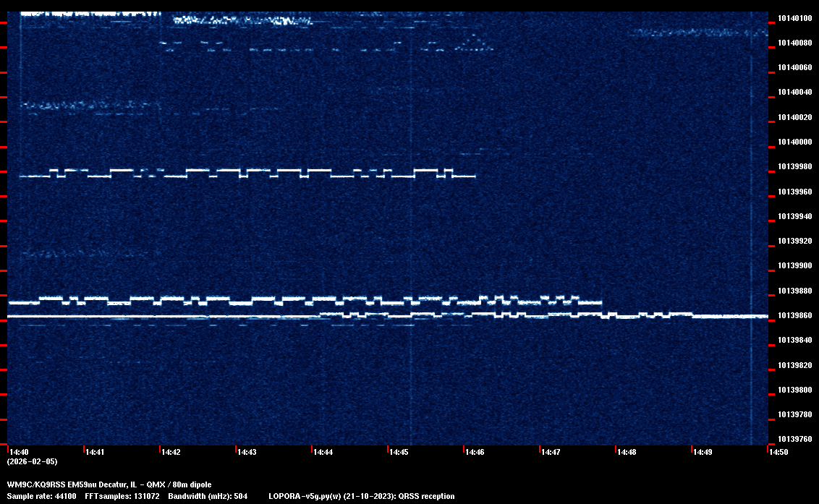Image resolution: width=819 pixels, height=504 pixels.
Task: Click the 14:40 time axis label
Action: 20,452
